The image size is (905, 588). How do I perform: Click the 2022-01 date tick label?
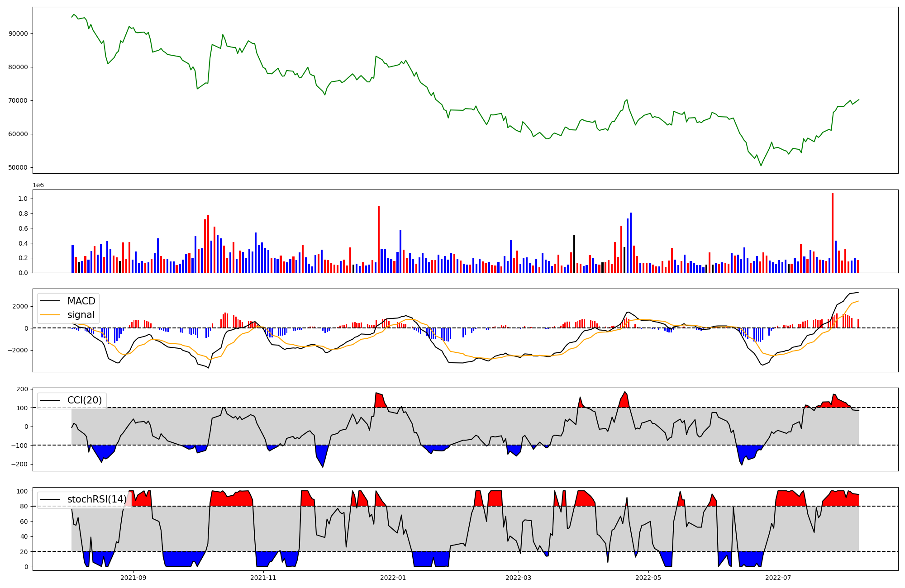click(393, 578)
